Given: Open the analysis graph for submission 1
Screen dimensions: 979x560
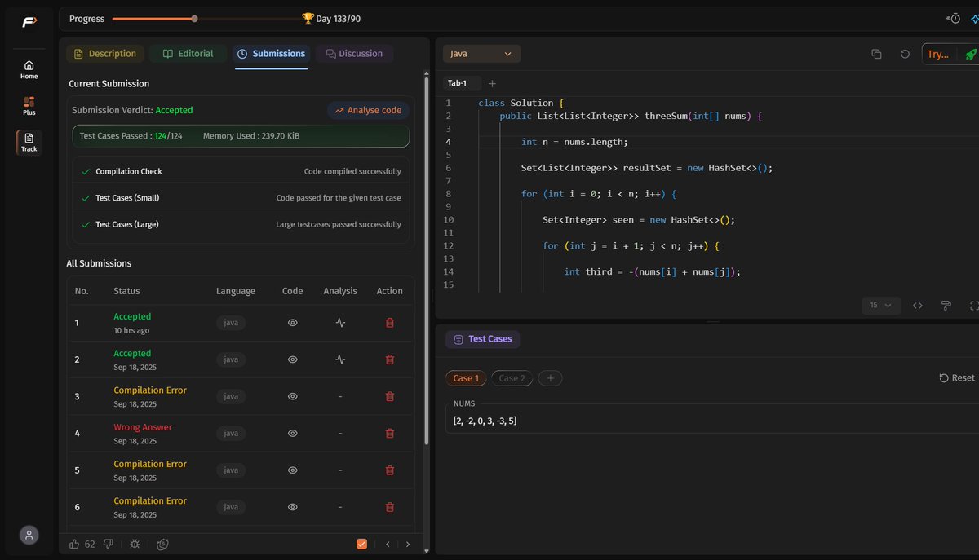Looking at the screenshot, I should coord(340,323).
